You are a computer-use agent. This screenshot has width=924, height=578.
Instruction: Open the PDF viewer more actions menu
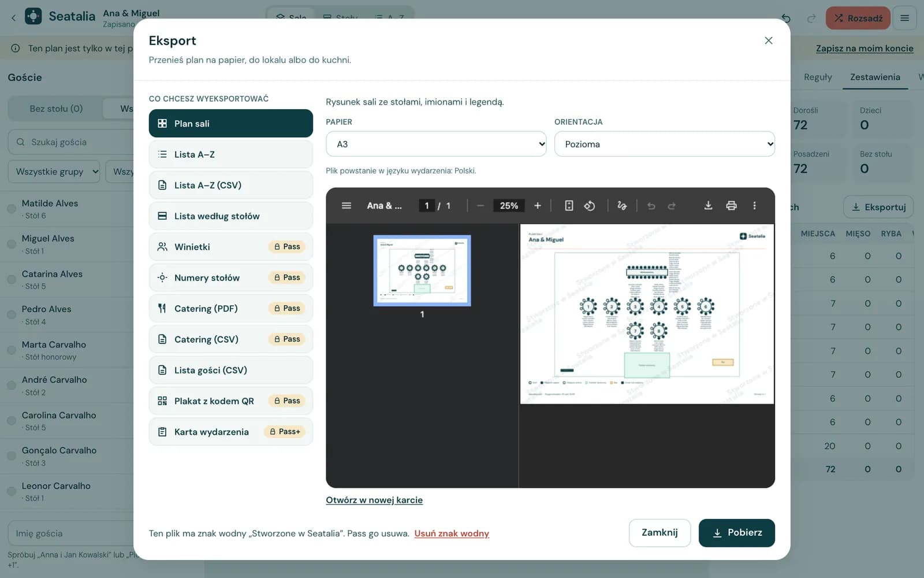[x=754, y=206]
